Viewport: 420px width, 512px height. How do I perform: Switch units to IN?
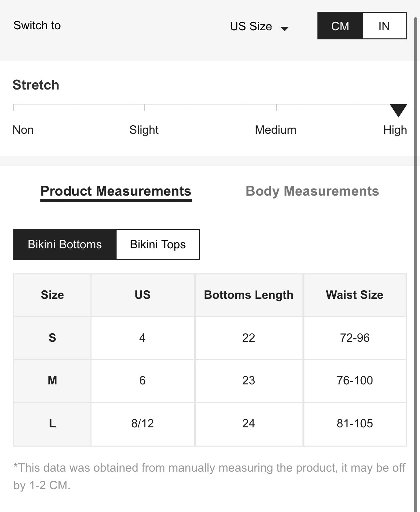coord(384,26)
